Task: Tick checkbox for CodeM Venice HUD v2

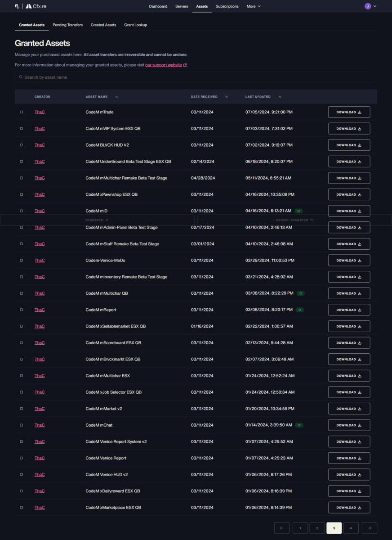Action: coord(21,475)
